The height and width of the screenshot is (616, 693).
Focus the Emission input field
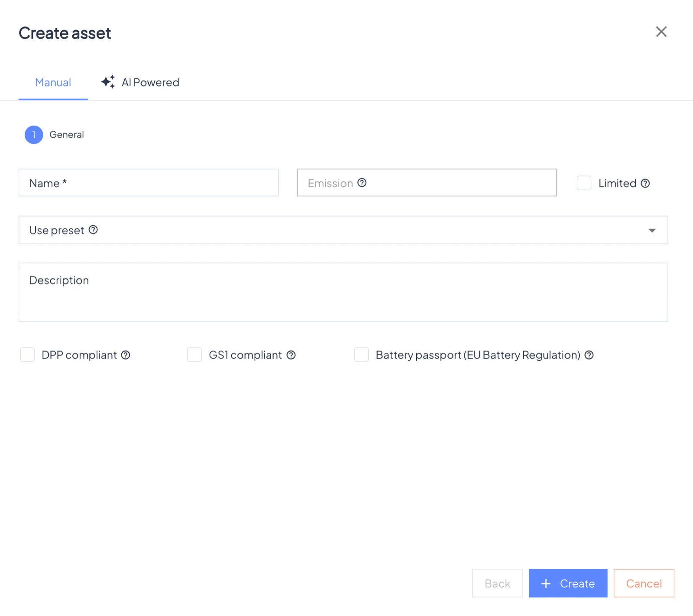click(x=427, y=183)
